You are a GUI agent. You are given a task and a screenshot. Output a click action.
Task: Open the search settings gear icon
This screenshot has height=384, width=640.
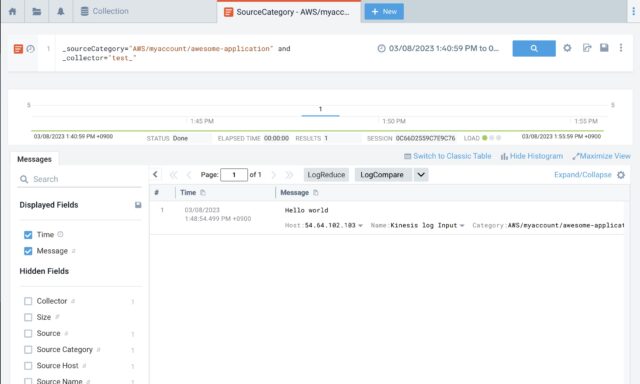click(567, 48)
